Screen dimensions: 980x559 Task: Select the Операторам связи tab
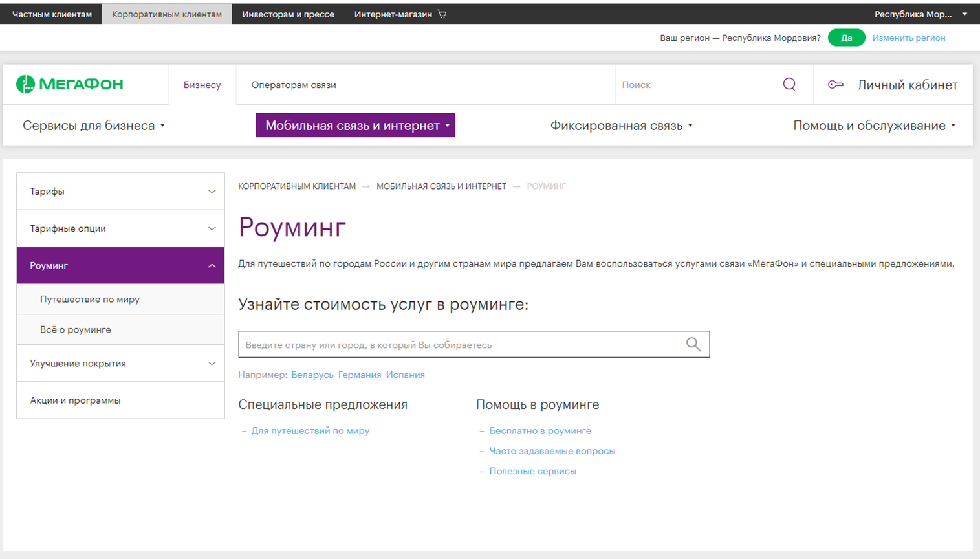click(x=294, y=85)
